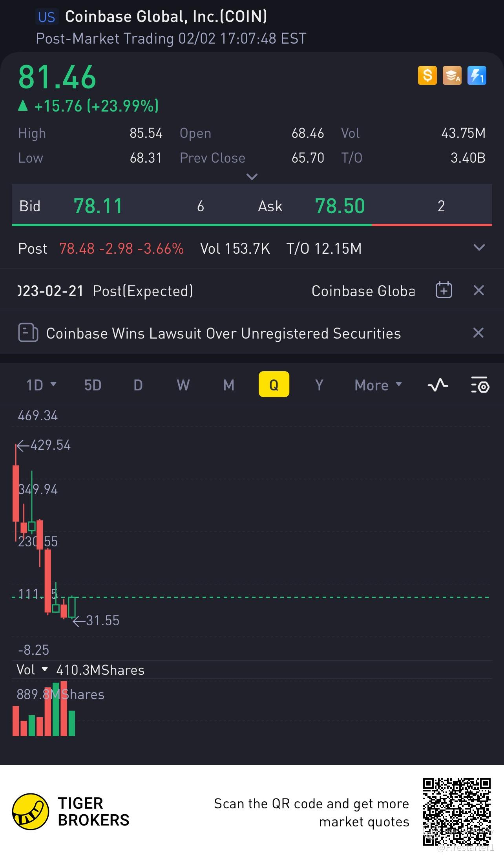
Task: Tap the Bid price 78.11
Action: coord(98,206)
